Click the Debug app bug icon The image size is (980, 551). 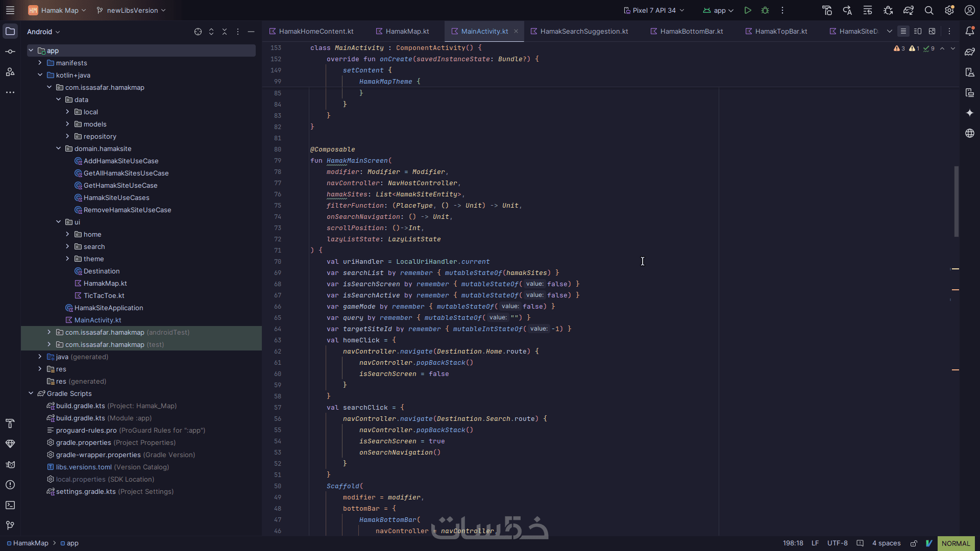point(765,10)
